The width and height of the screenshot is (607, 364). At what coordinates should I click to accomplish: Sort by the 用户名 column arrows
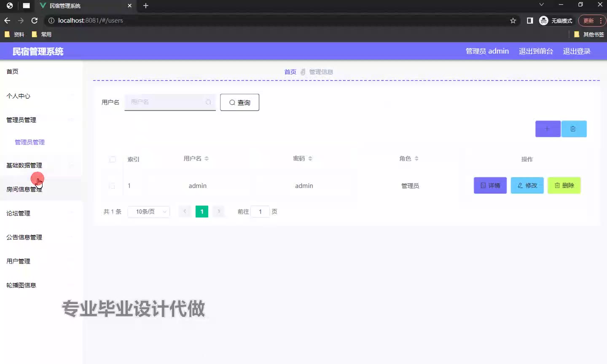coord(207,159)
